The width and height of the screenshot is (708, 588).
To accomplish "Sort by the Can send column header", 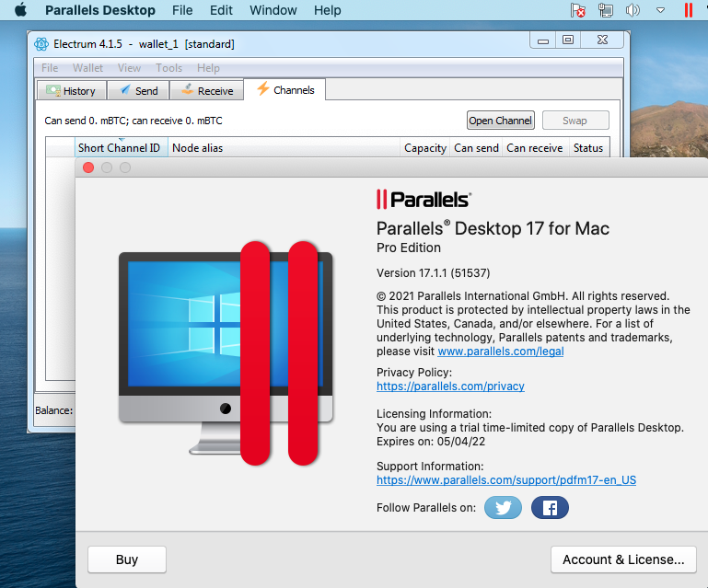I will coord(476,147).
